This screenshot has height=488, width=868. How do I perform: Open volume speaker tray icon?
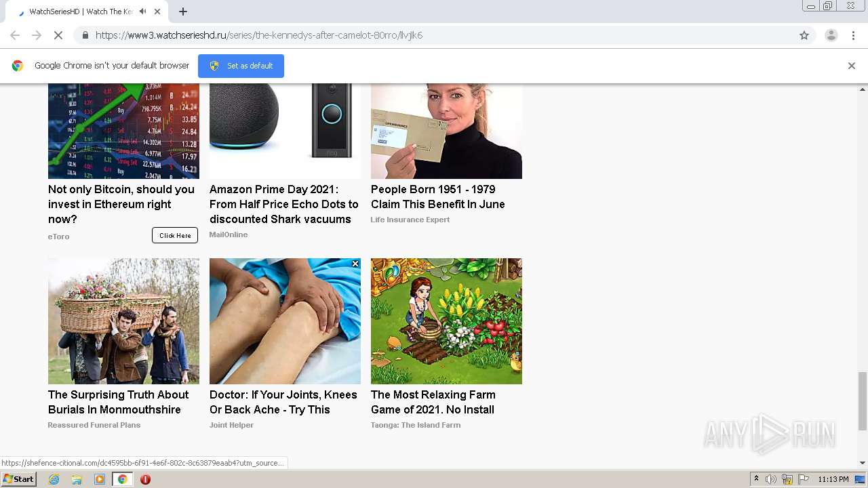[771, 479]
